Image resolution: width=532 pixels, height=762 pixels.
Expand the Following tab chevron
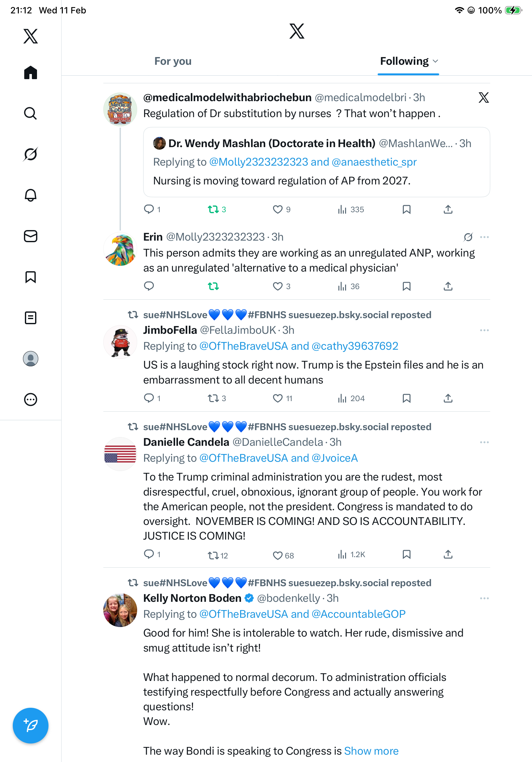[x=435, y=61]
